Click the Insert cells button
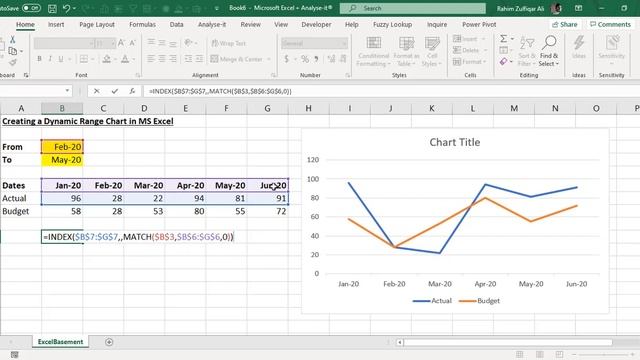This screenshot has height=360, width=640. click(465, 39)
